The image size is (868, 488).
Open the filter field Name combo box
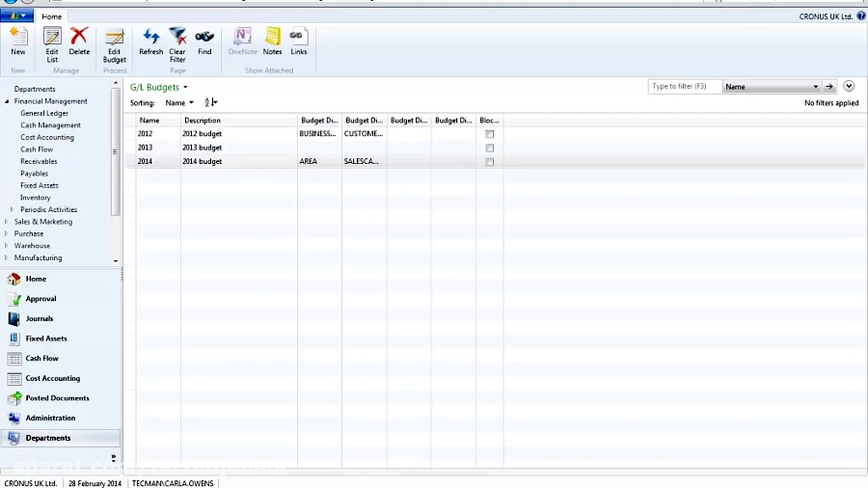tap(772, 86)
